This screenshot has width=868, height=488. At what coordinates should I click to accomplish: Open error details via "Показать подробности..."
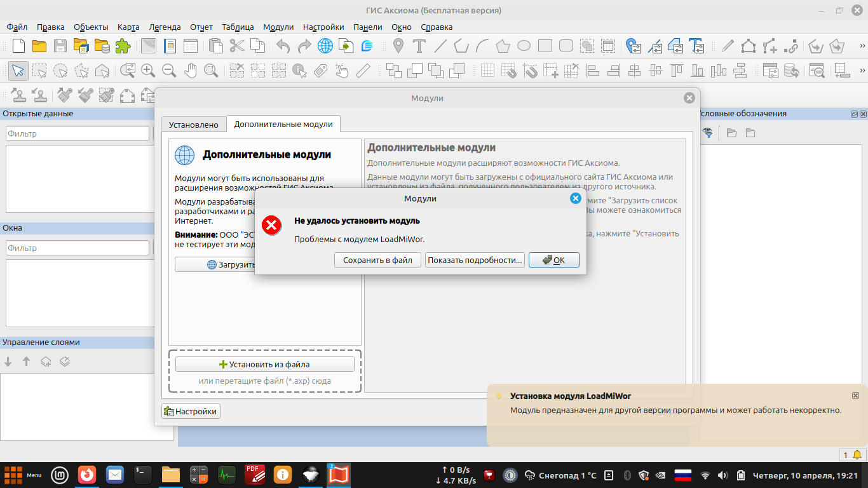click(x=475, y=260)
